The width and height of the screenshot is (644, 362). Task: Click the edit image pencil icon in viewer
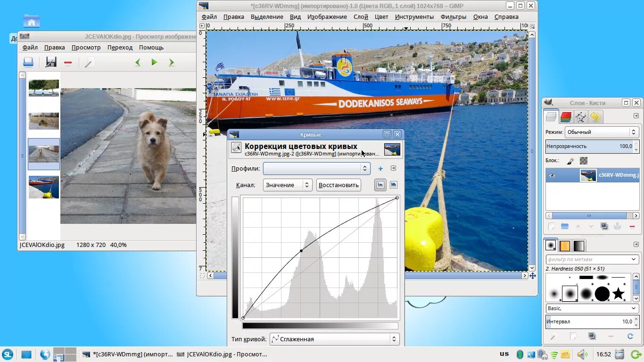click(x=89, y=62)
